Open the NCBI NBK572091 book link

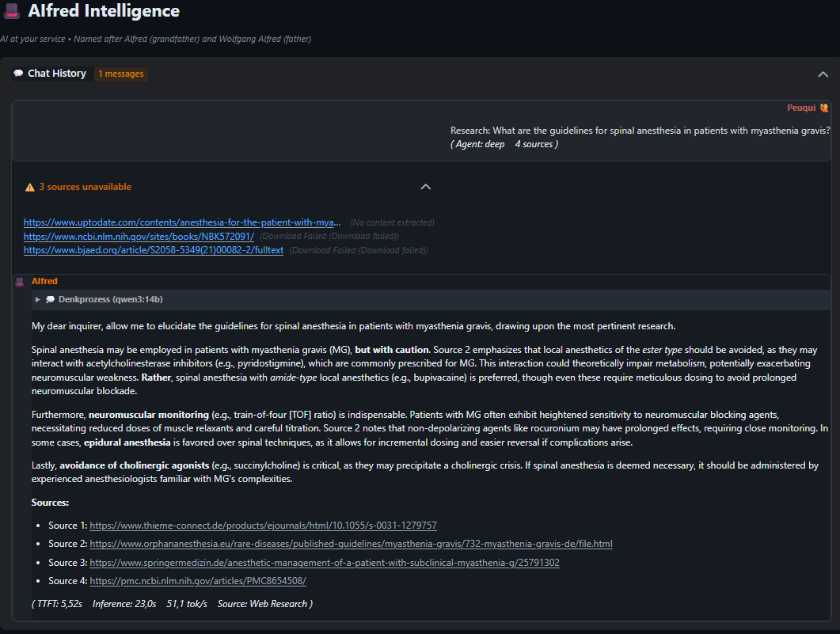139,236
